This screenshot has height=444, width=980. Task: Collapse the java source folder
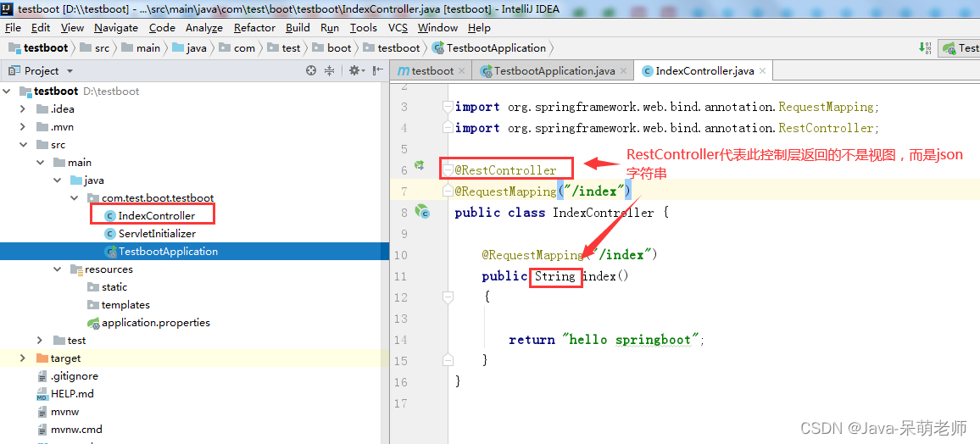tap(57, 180)
